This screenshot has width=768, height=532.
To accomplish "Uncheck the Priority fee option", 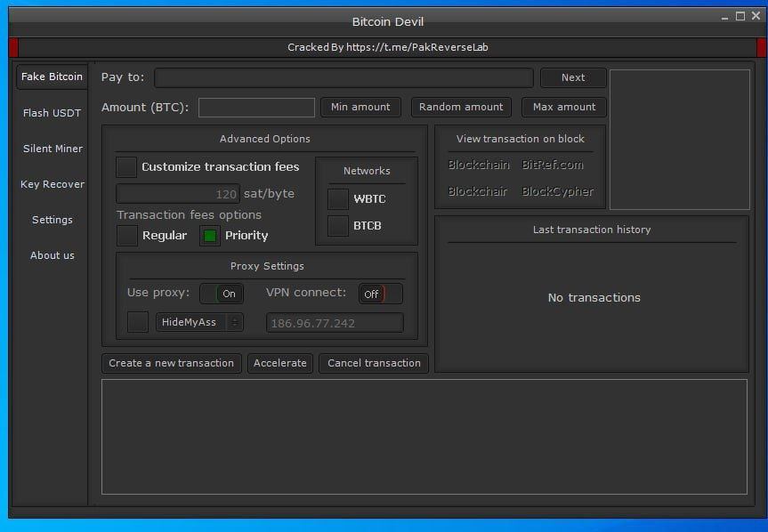I will (x=210, y=236).
